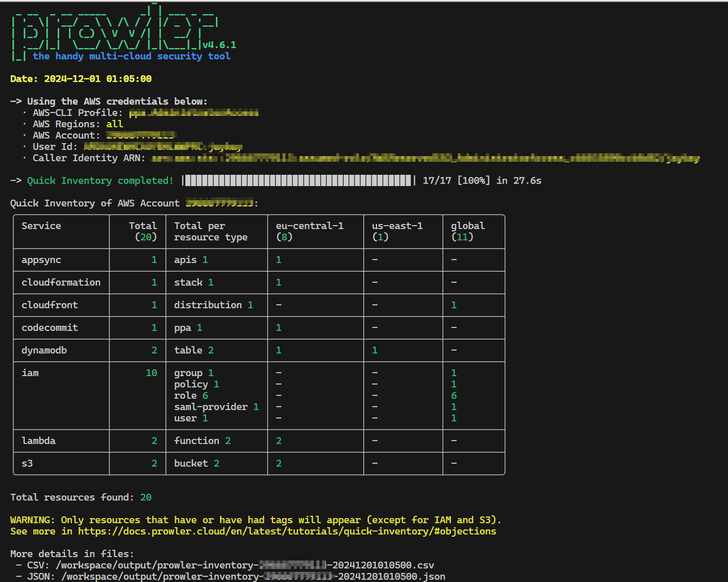Click the 's3' service name

tap(27, 463)
